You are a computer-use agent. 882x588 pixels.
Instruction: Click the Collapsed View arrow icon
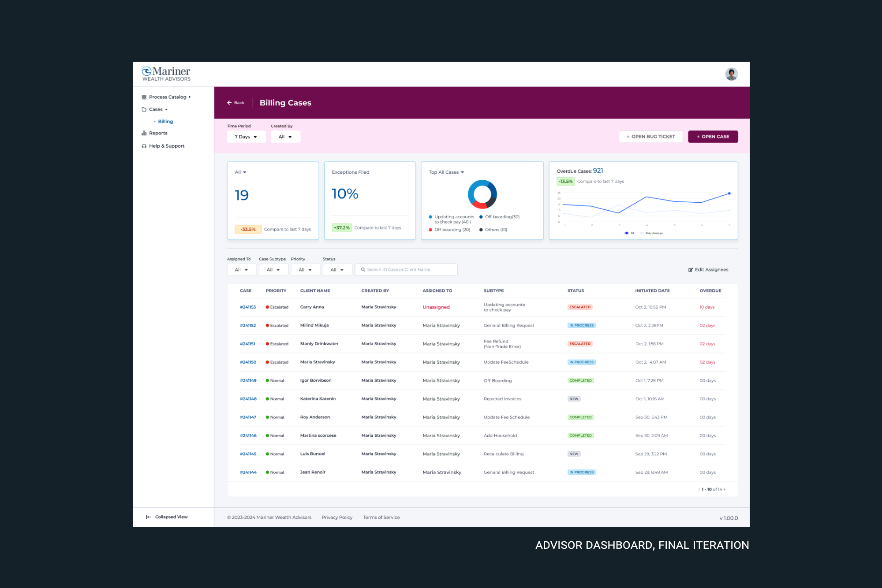149,517
